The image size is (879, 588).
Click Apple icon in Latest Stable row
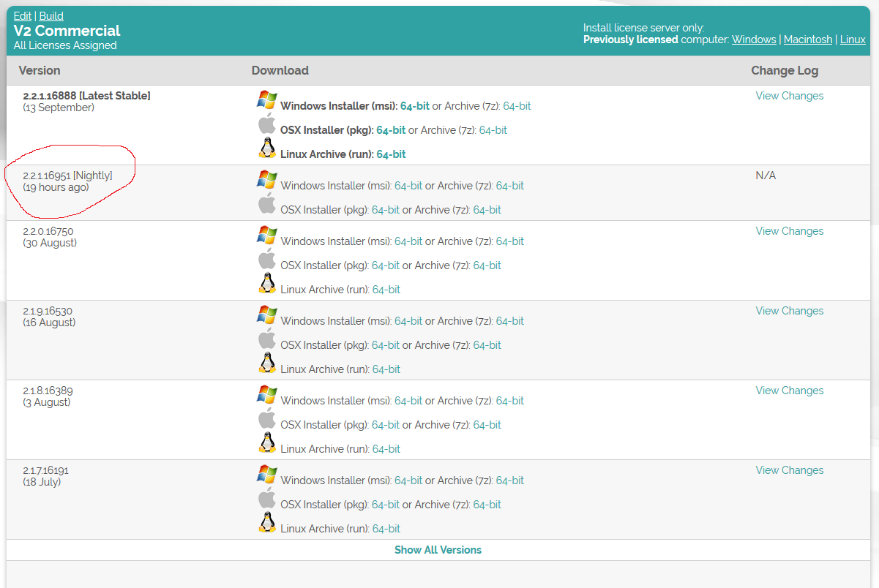point(267,124)
